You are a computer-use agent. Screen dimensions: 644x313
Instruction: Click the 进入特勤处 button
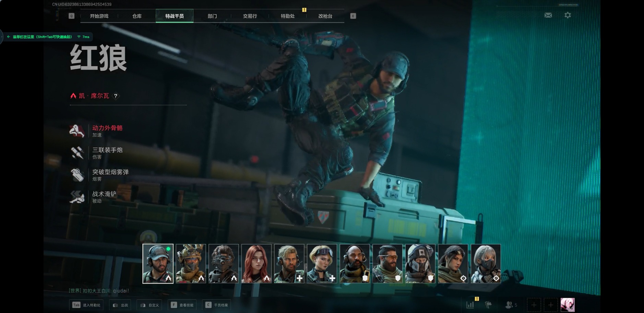(86, 305)
